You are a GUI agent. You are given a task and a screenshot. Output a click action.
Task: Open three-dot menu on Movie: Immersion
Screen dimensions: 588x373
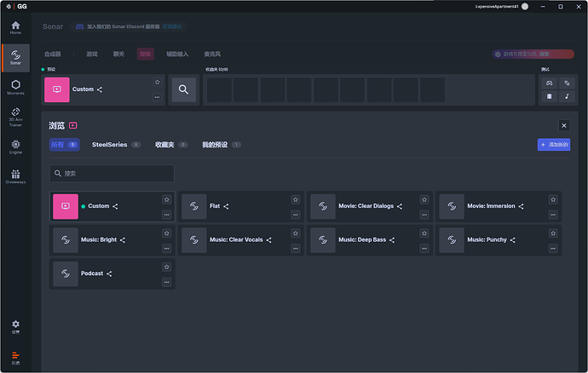[553, 214]
